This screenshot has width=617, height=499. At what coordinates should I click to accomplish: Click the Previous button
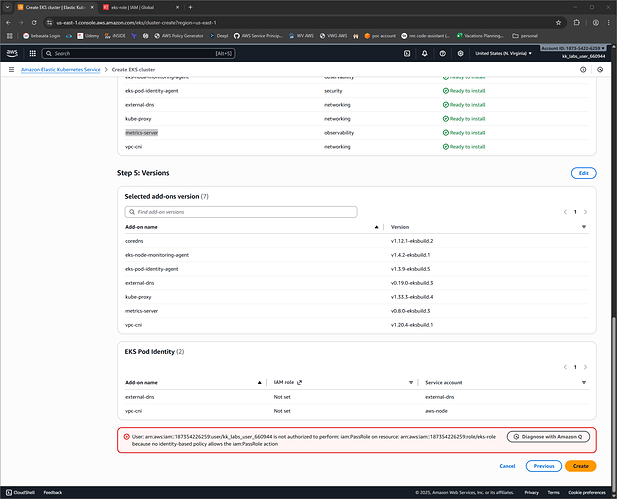point(544,466)
